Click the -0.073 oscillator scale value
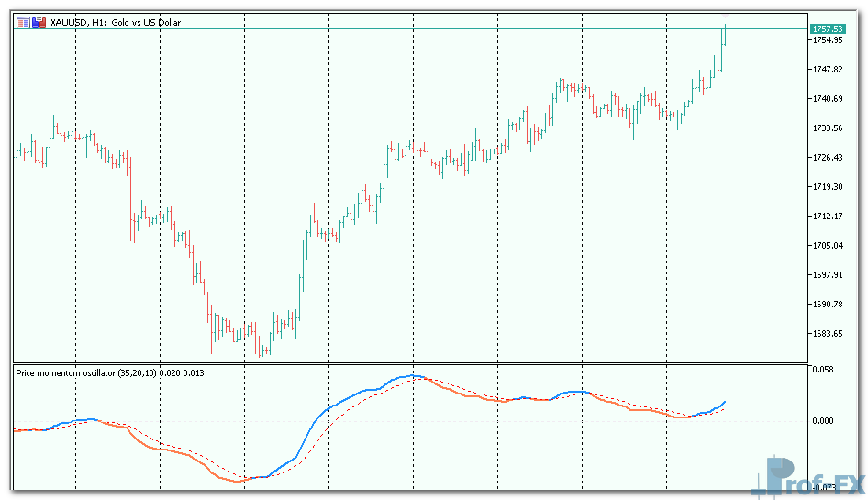 822,487
